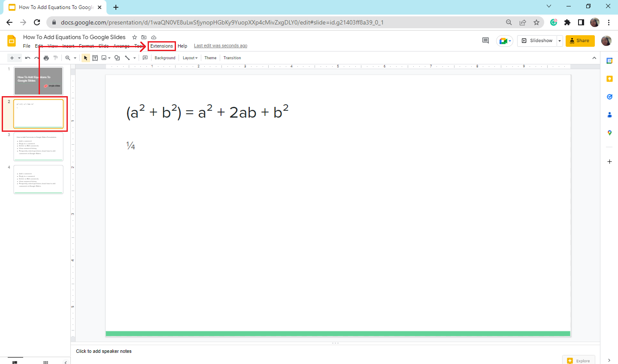Open Google Tasks from the side panel
The image size is (618, 364).
click(609, 97)
